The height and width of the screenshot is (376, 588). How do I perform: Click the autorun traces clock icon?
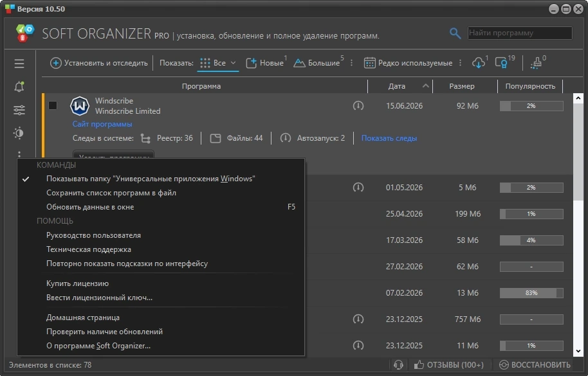point(286,138)
